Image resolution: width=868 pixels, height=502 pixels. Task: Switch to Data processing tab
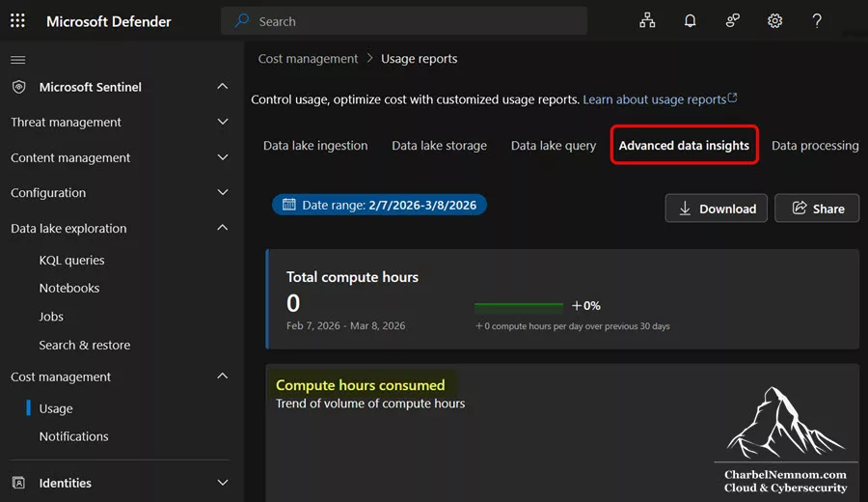click(x=815, y=146)
